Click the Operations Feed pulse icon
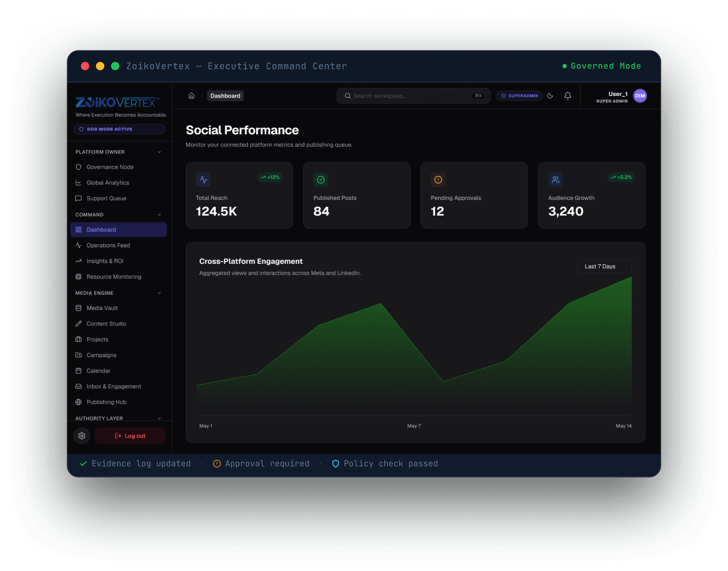This screenshot has width=728, height=571. point(79,245)
